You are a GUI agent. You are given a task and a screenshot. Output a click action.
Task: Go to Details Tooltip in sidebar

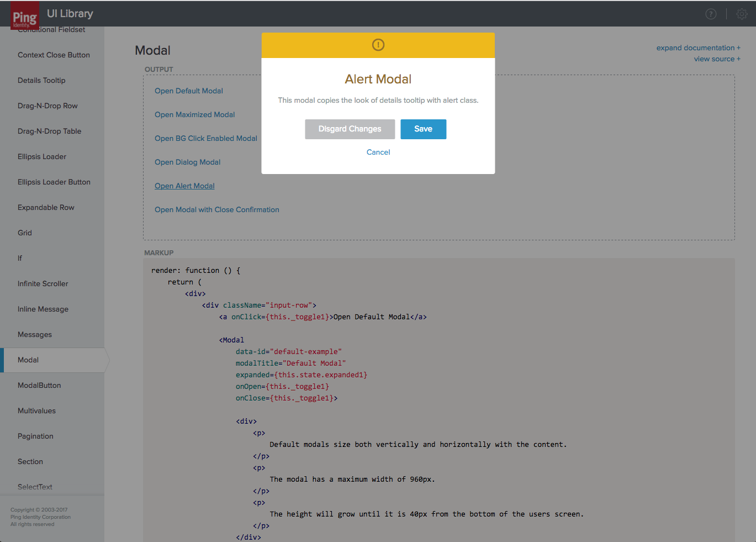(41, 81)
